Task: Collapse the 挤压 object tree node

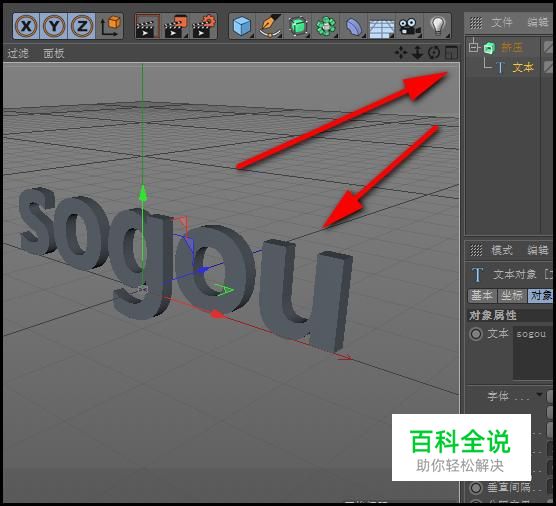Action: click(474, 47)
